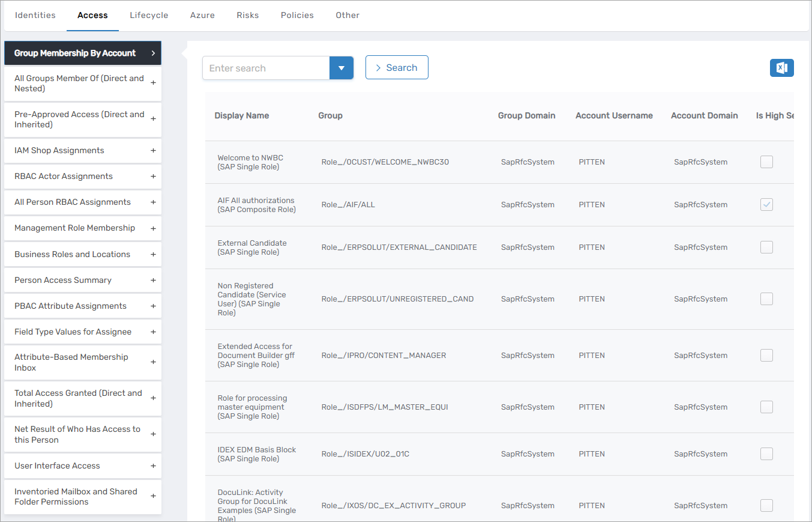Export table with the Excel icon
Image resolution: width=812 pixels, height=522 pixels.
pos(781,68)
